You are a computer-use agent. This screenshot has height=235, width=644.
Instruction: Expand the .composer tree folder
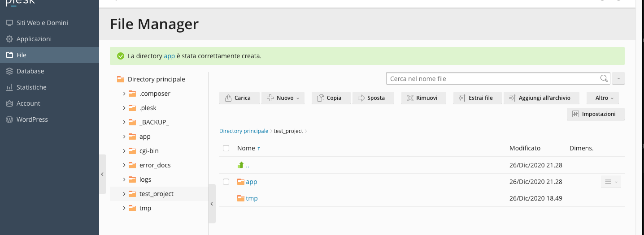coord(124,94)
